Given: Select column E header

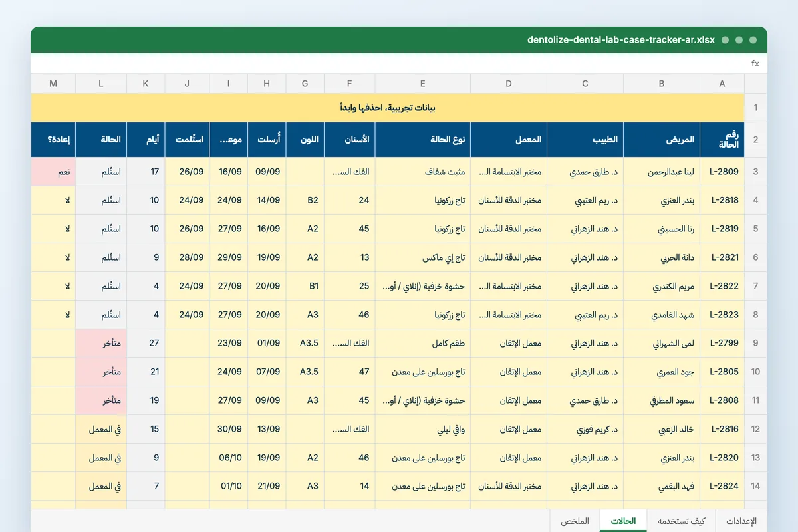Looking at the screenshot, I should click(x=423, y=84).
